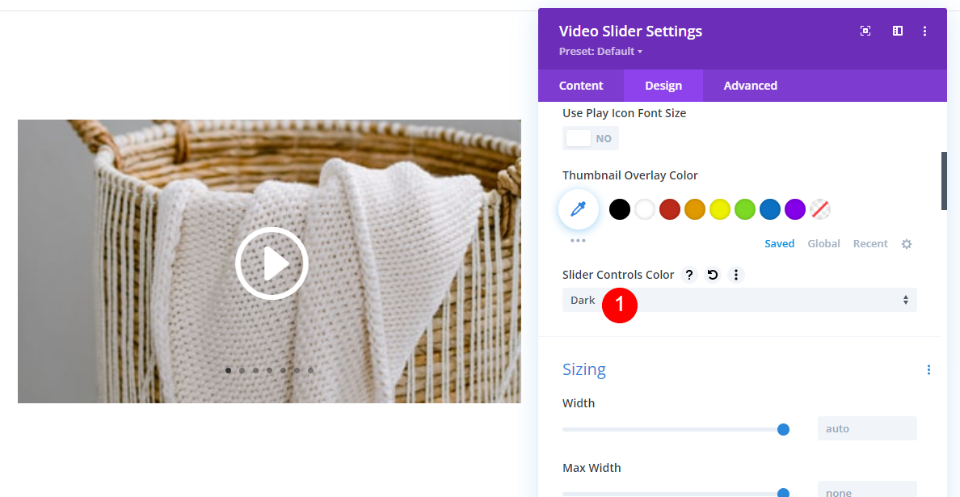Click the ellipsis below the eyedropper
Viewport: 960px width, 497px height.
[x=578, y=241]
